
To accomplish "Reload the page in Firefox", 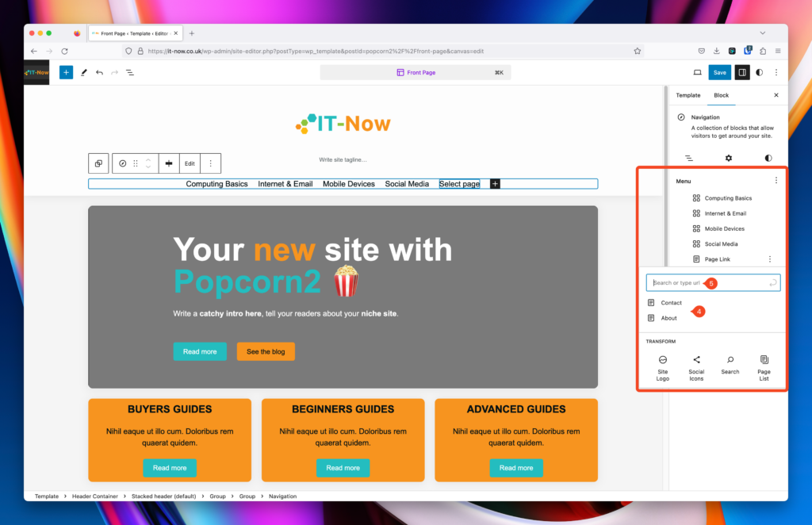I will (x=65, y=52).
